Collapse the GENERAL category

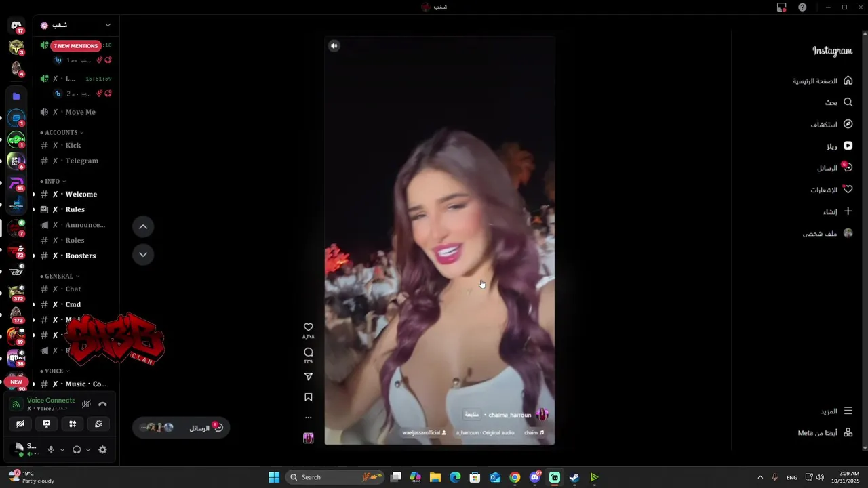[x=60, y=277]
